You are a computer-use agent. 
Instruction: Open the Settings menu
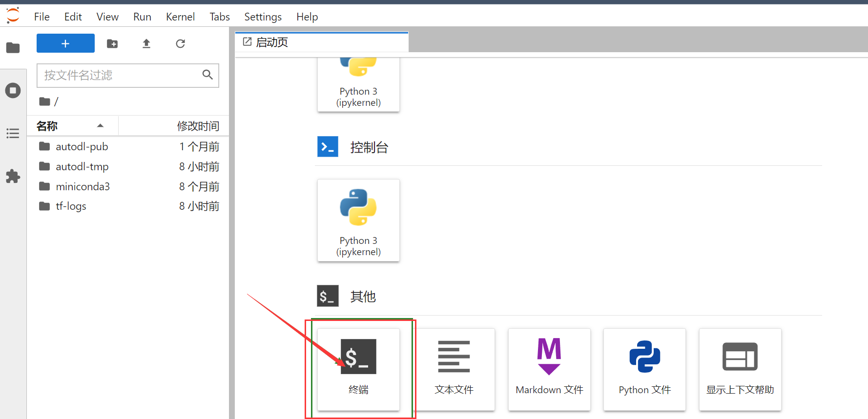click(263, 17)
